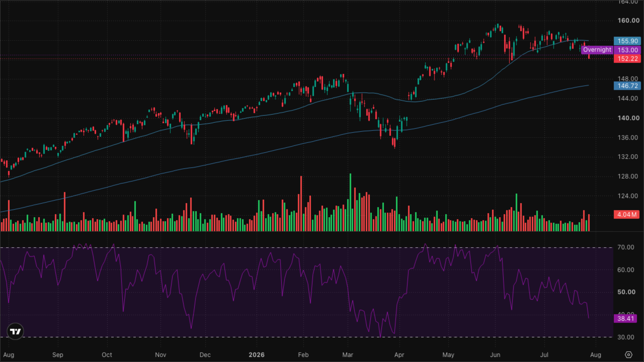Click the 50.00 RSI axis label

(x=626, y=292)
